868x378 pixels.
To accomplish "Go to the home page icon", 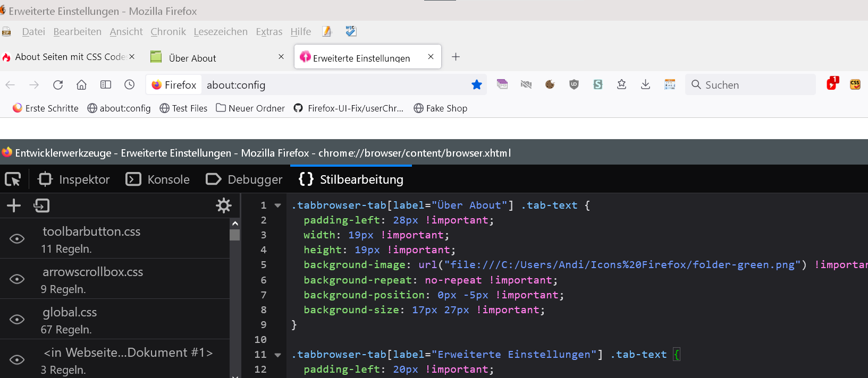I will coord(81,85).
